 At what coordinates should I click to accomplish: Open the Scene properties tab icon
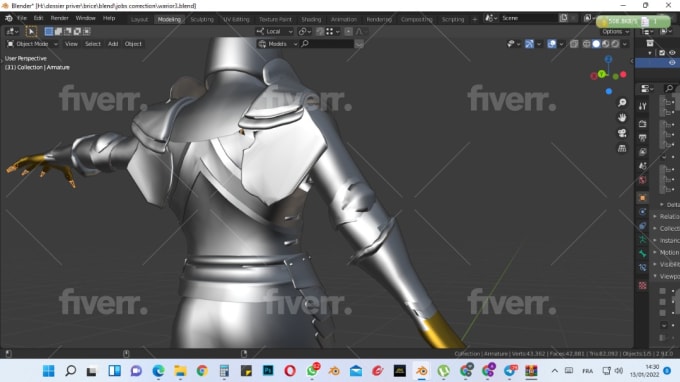(643, 166)
